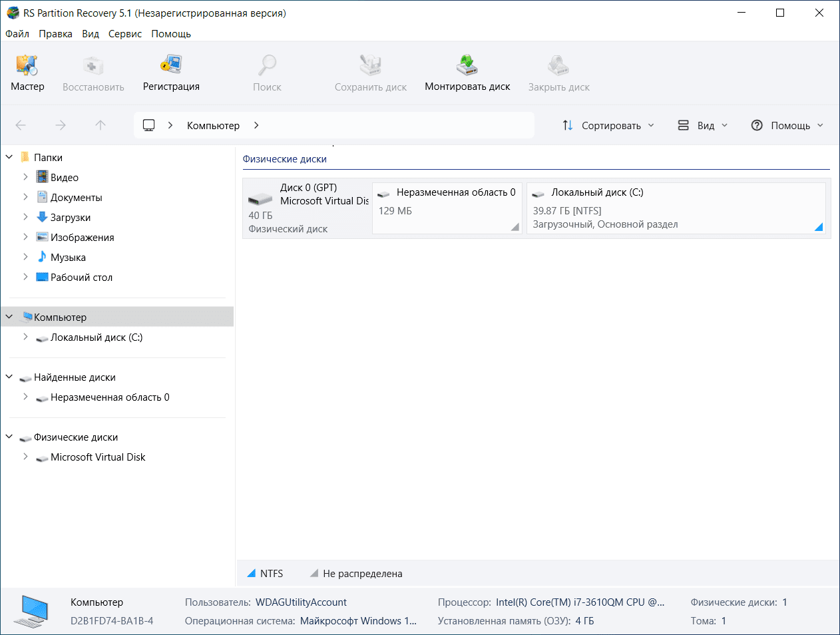Image resolution: width=840 pixels, height=635 pixels.
Task: Select Local Disk (C:) partition tile
Action: [675, 208]
